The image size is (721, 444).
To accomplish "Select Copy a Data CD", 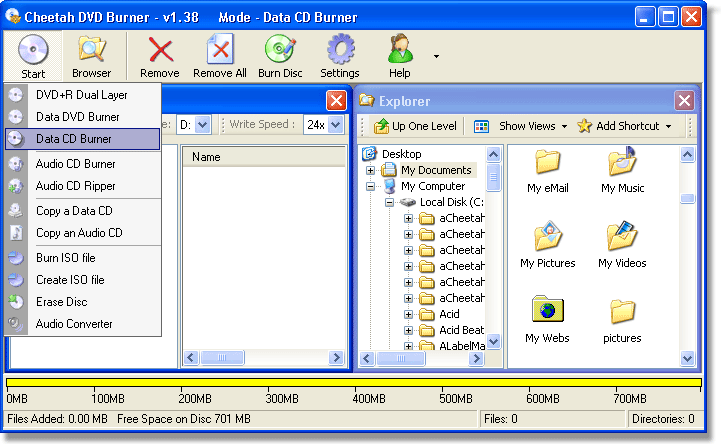I will pyautogui.click(x=83, y=211).
